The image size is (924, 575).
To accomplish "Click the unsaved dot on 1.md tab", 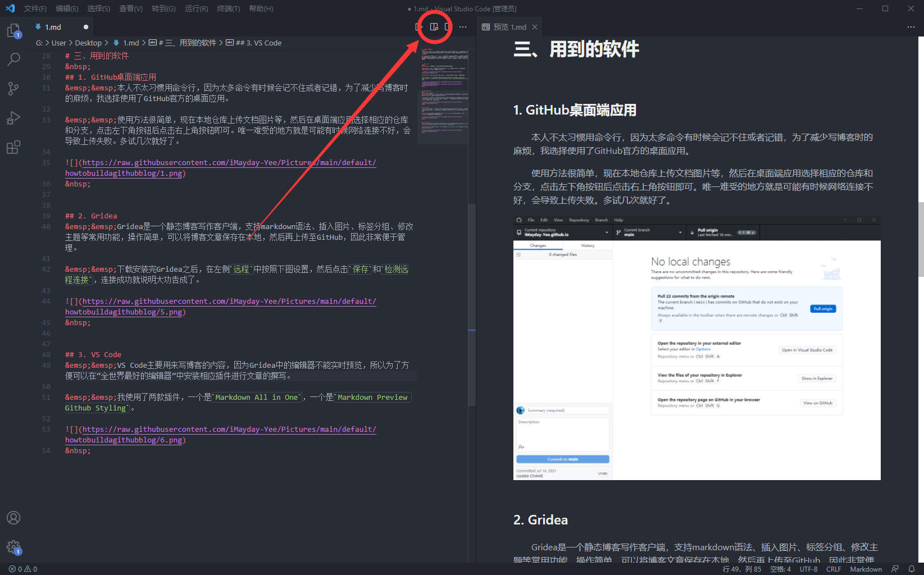I will pos(86,27).
